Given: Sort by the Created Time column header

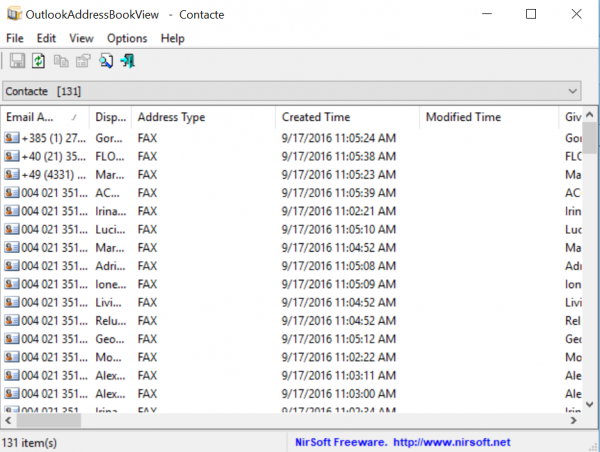Looking at the screenshot, I should [315, 117].
